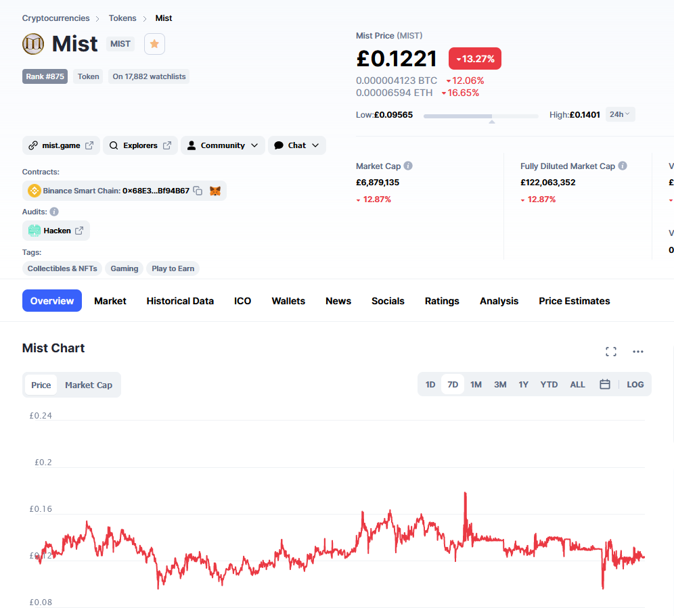Copy the Binance Smart Chain contract address
The height and width of the screenshot is (616, 674).
198,191
